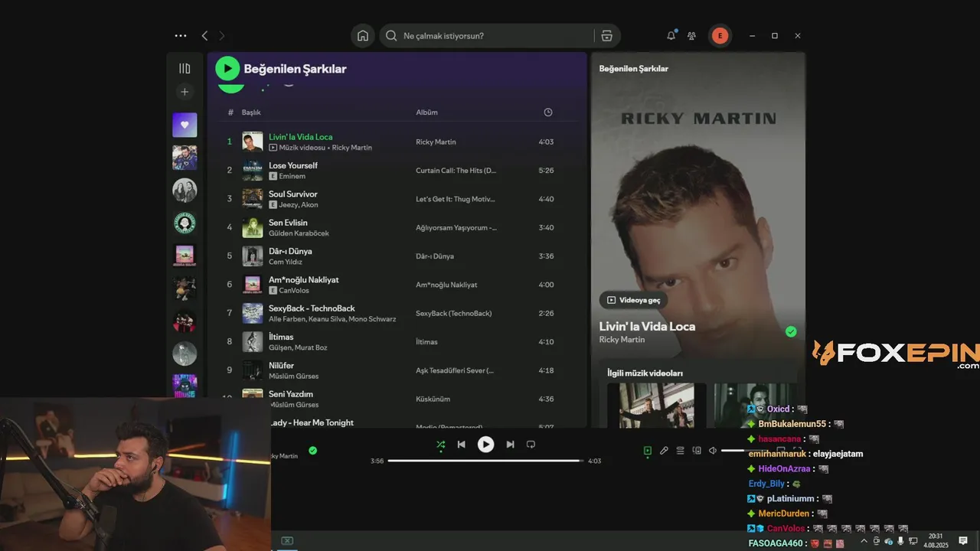
Task: Click the microphone tray icon
Action: tap(901, 541)
